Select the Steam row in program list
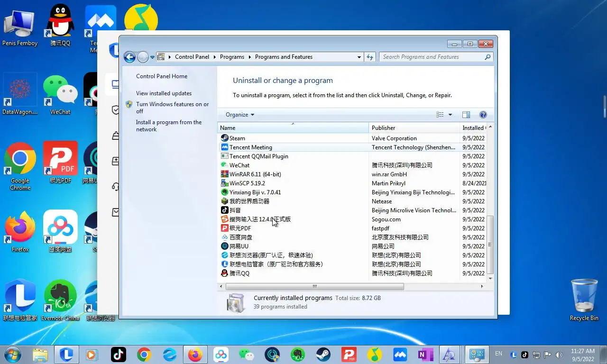Image resolution: width=607 pixels, height=364 pixels. 352,138
